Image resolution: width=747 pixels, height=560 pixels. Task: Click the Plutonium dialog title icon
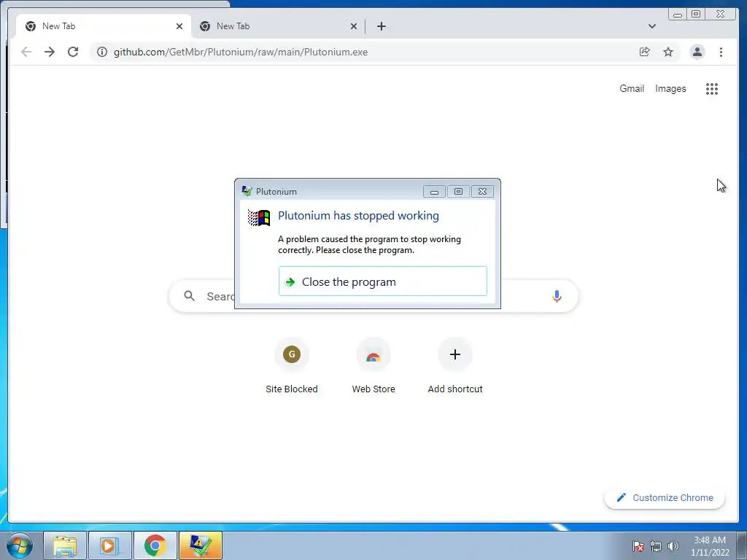click(x=247, y=192)
